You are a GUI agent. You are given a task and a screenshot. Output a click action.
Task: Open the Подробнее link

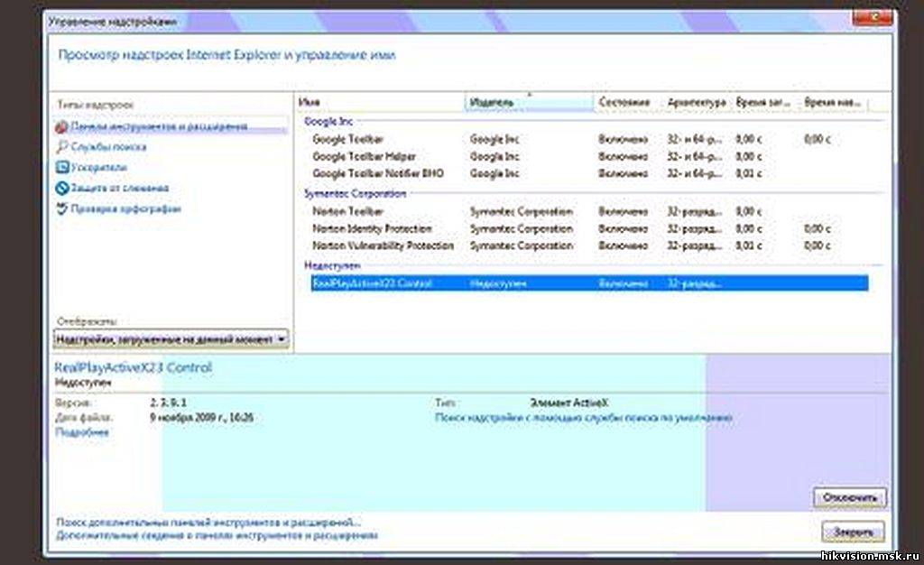82,432
